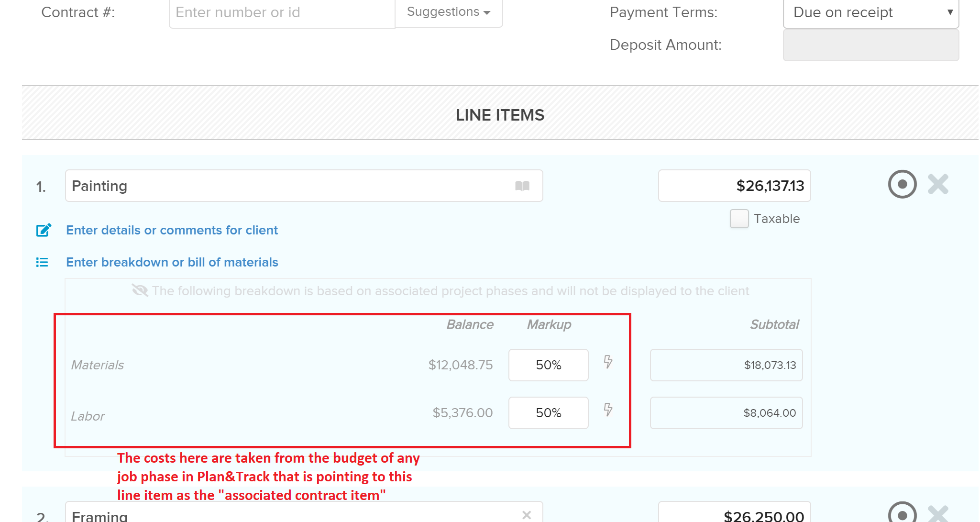
Task: Open the Suggestions dropdown
Action: 449,13
